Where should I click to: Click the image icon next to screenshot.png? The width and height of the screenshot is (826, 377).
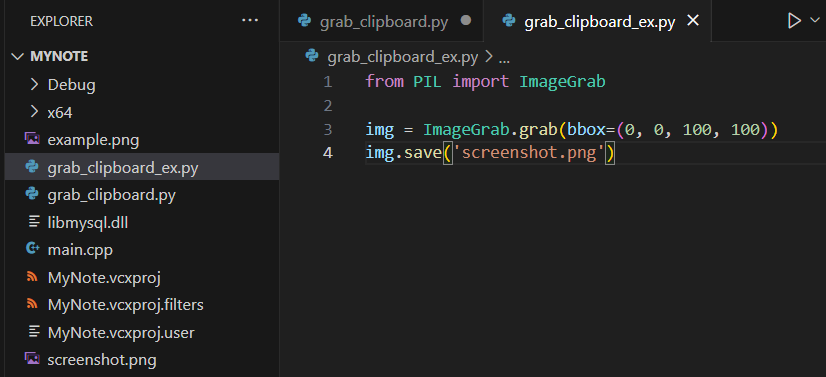point(32,359)
